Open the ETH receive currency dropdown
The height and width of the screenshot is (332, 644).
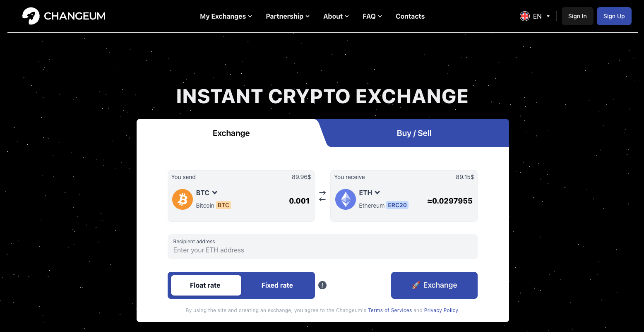pyautogui.click(x=370, y=193)
